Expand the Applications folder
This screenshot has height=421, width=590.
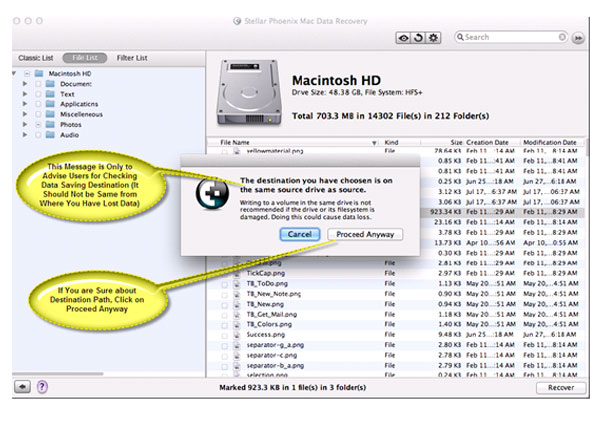click(25, 104)
